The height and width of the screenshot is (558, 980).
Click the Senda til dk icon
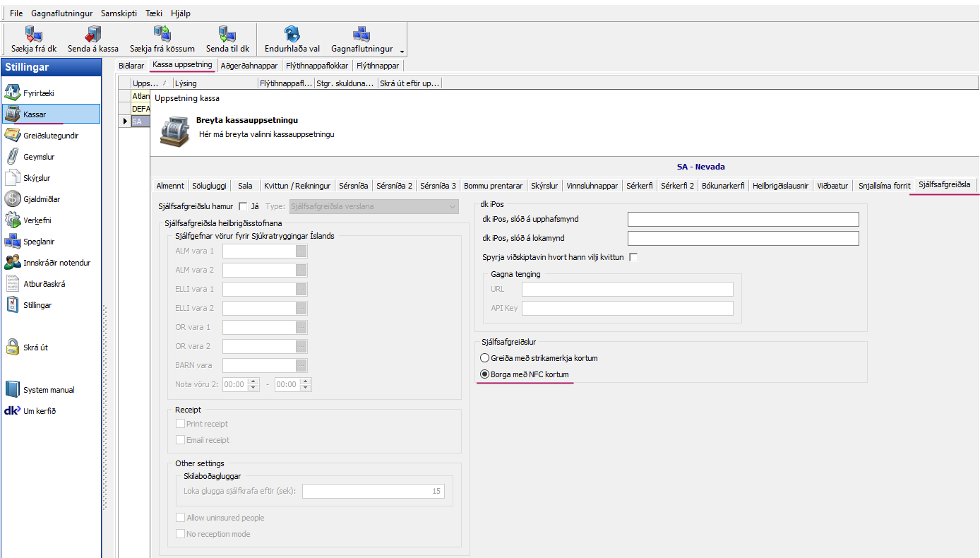click(x=227, y=35)
